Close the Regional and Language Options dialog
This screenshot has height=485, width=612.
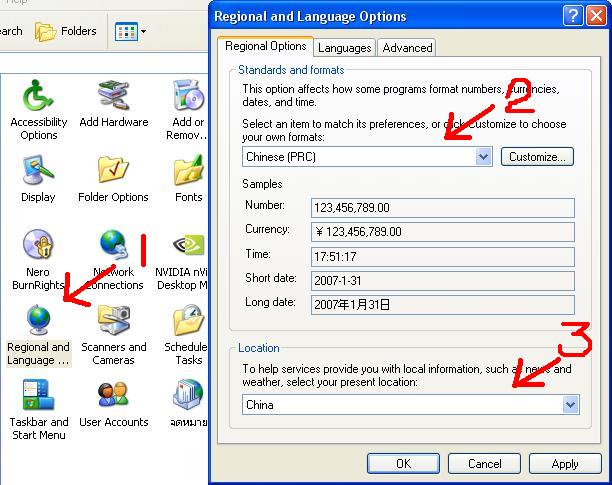pyautogui.click(x=596, y=16)
